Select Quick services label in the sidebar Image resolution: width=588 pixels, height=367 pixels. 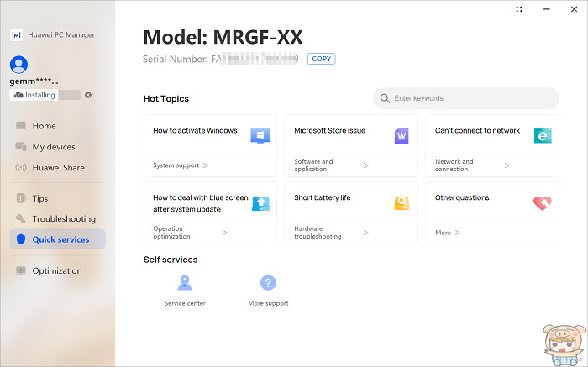point(60,239)
